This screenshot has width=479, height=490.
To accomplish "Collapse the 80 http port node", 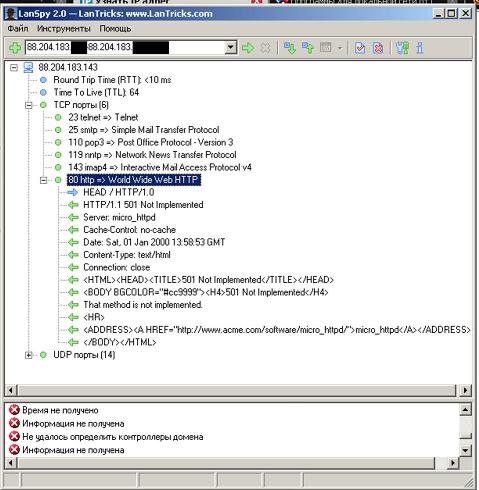I will [43, 180].
